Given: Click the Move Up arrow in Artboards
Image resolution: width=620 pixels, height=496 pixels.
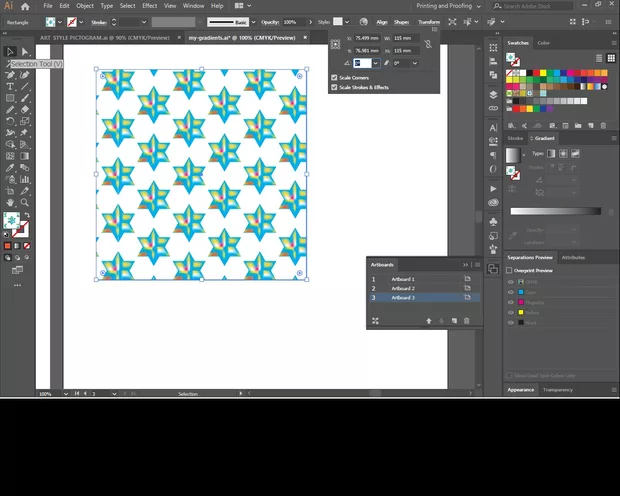Looking at the screenshot, I should pos(428,320).
